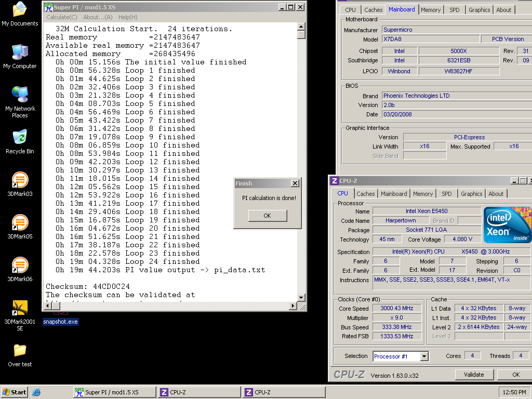
Task: Switch to Super PI taskbar button
Action: tap(114, 392)
